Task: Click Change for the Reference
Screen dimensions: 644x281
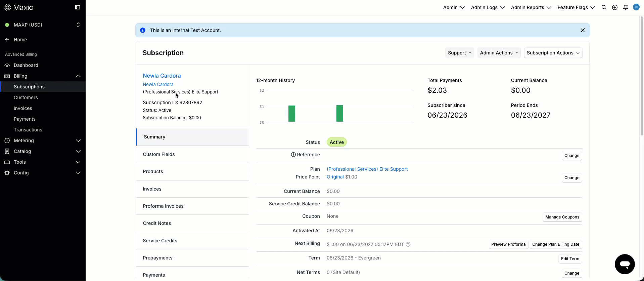Action: click(571, 156)
